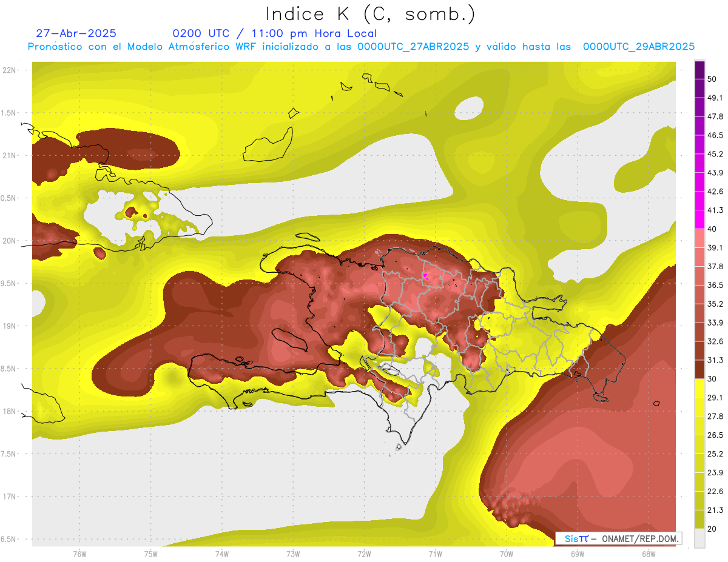Click the longitude axis label "73W"
Viewport: 728px width, 562px height.
pyautogui.click(x=293, y=554)
